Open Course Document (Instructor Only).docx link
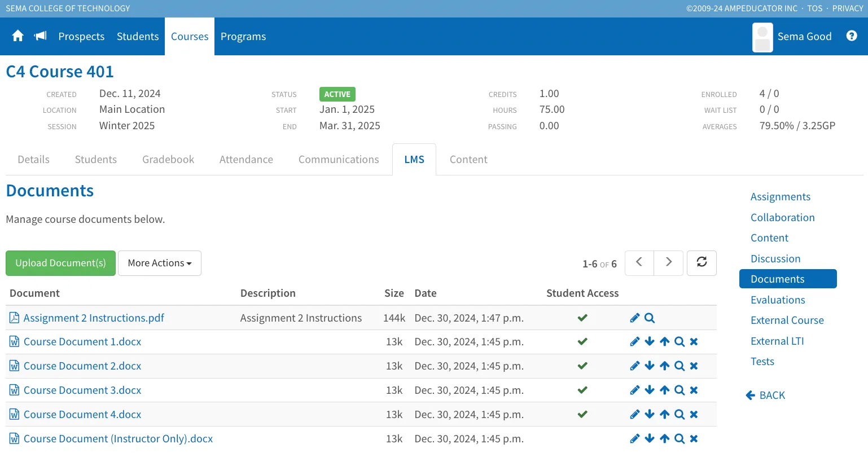868x457 pixels. (118, 438)
